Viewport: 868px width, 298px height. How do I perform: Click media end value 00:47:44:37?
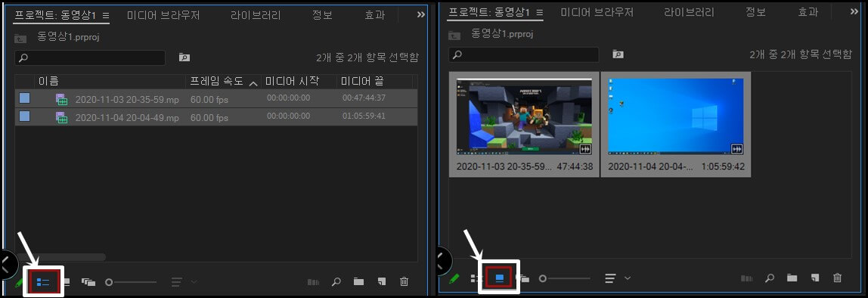click(x=364, y=98)
